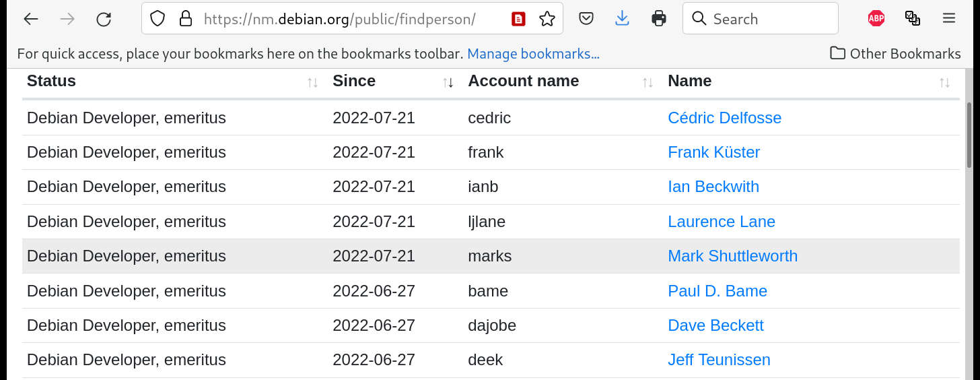This screenshot has width=980, height=380.
Task: Open the downloads panel
Action: [623, 19]
